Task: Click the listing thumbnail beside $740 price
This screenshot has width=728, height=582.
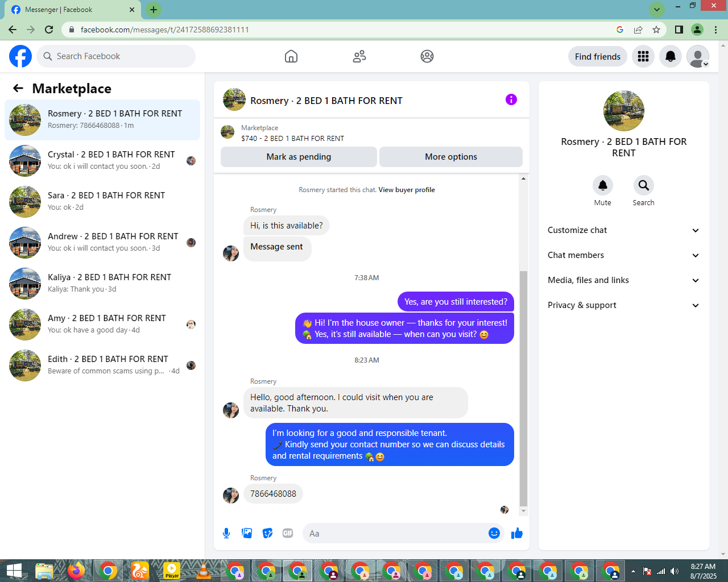Action: click(227, 132)
